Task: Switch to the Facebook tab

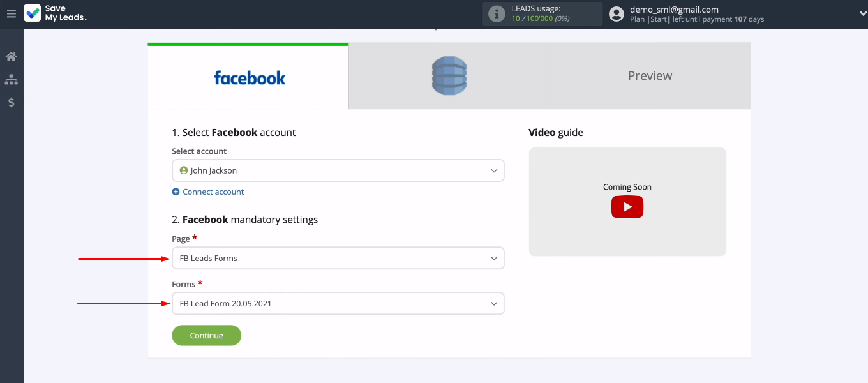Action: tap(248, 77)
